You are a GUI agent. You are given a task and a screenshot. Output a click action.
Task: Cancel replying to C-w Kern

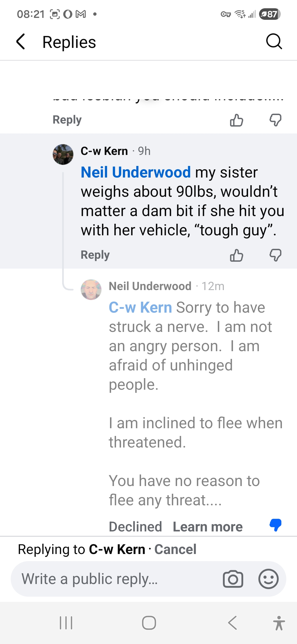click(x=175, y=549)
